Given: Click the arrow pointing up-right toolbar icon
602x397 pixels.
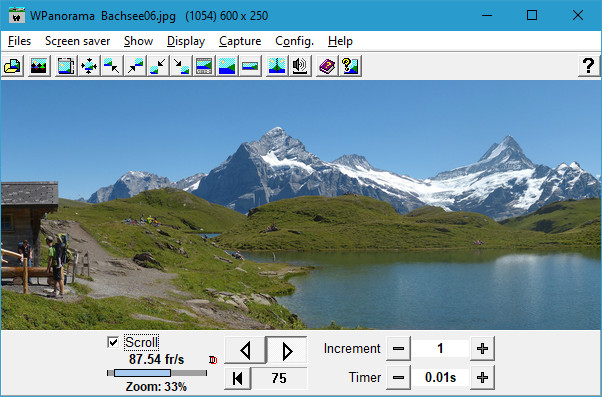Looking at the screenshot, I should coord(135,66).
